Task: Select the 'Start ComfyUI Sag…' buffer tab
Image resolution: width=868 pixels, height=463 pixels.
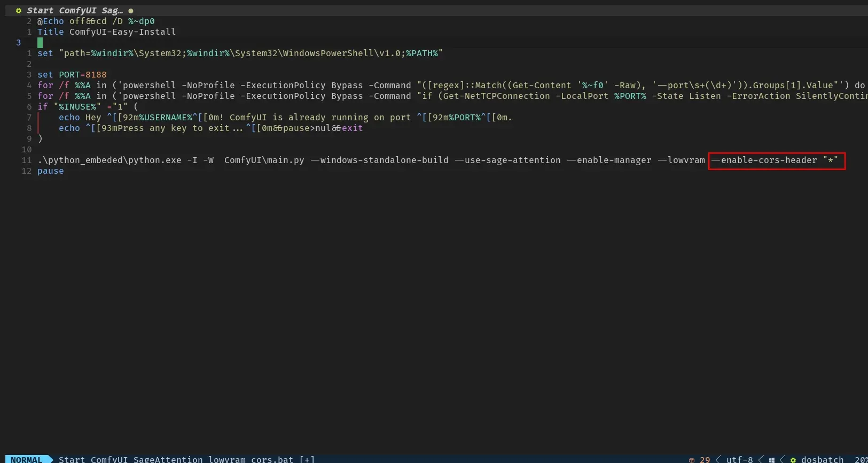Action: click(75, 11)
